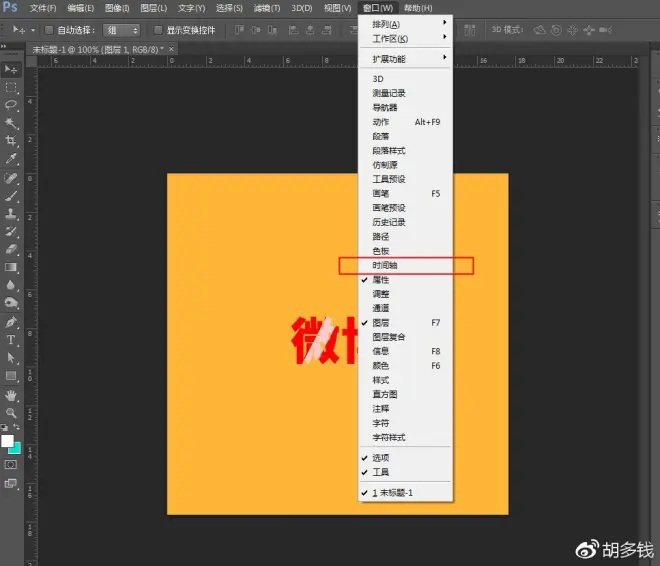
Task: Choose 动作 Alt+F9 menu entry
Action: click(x=406, y=122)
